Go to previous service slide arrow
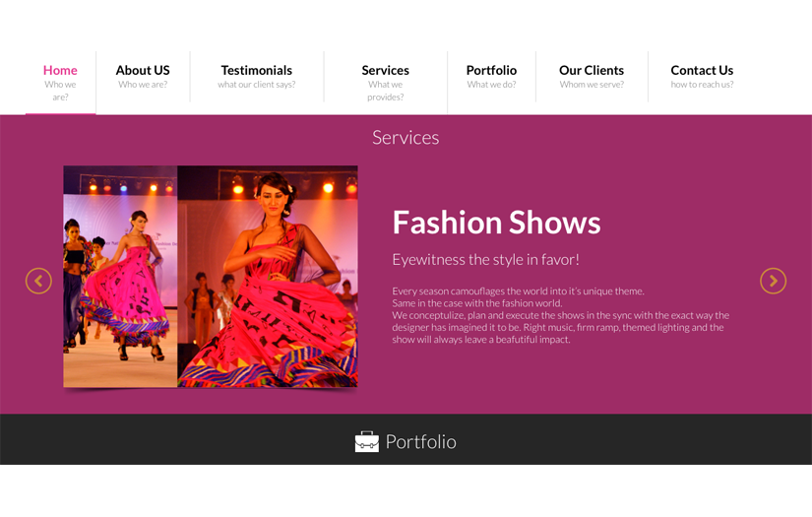The height and width of the screenshot is (517, 812). [x=38, y=281]
